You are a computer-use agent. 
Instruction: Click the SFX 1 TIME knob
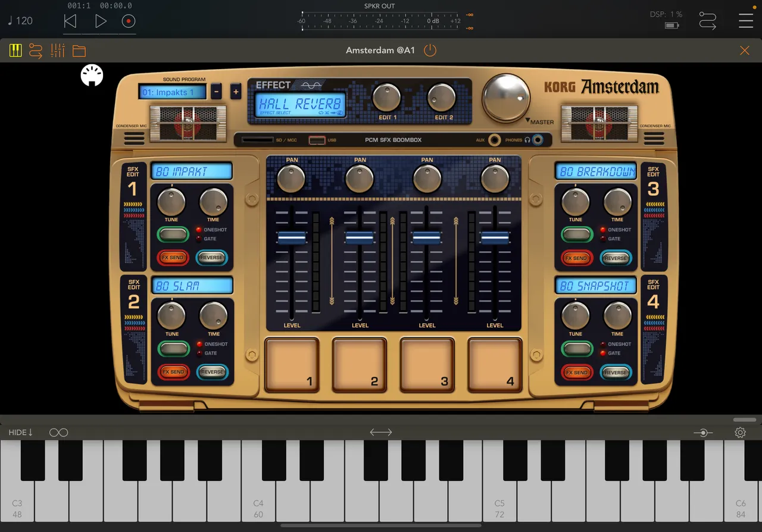coord(213,202)
